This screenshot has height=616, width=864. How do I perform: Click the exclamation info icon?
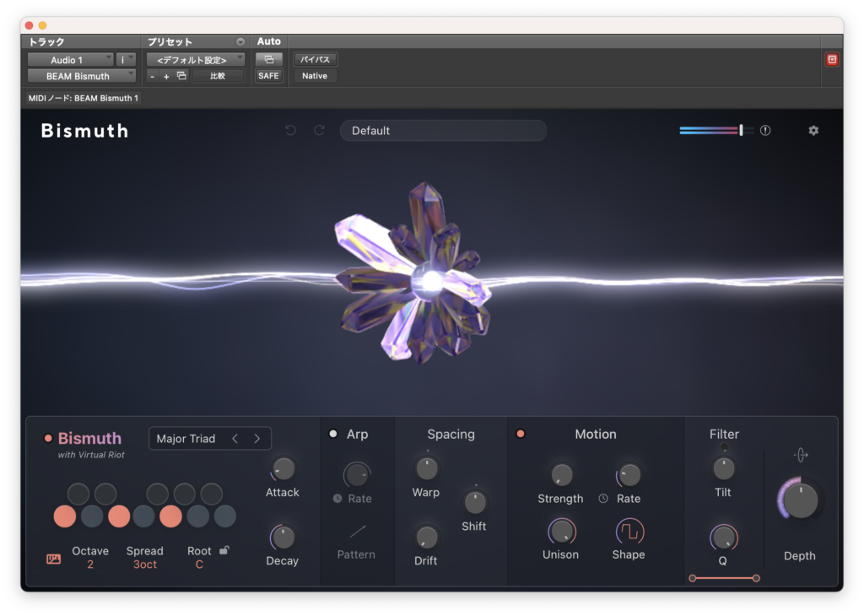(x=765, y=131)
